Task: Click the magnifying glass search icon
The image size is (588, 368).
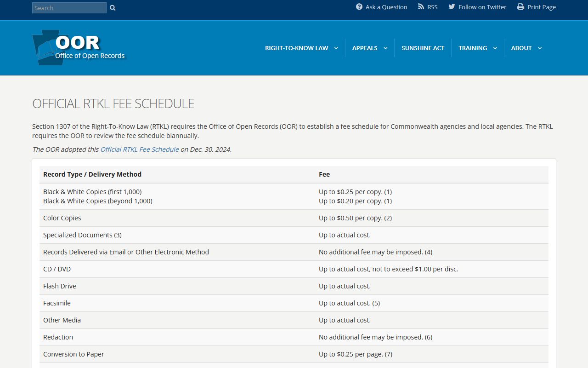Action: [113, 8]
